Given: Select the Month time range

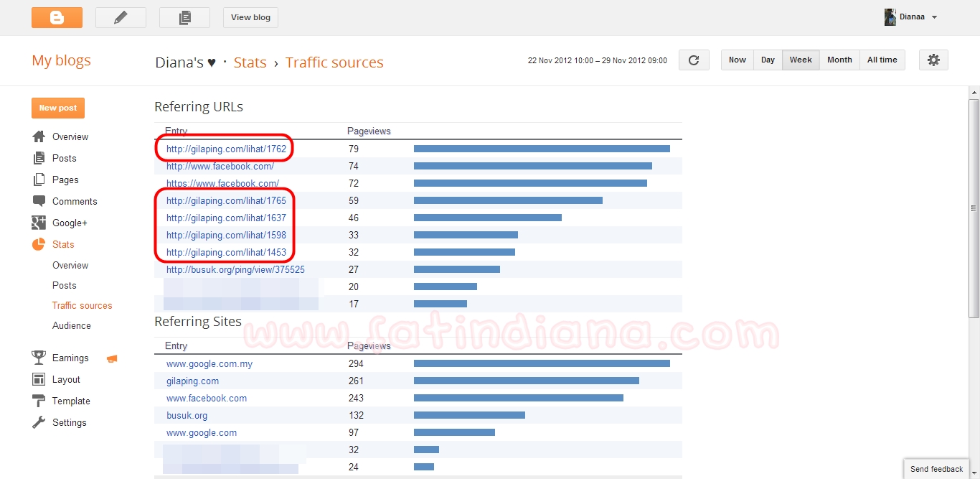Looking at the screenshot, I should coord(839,60).
